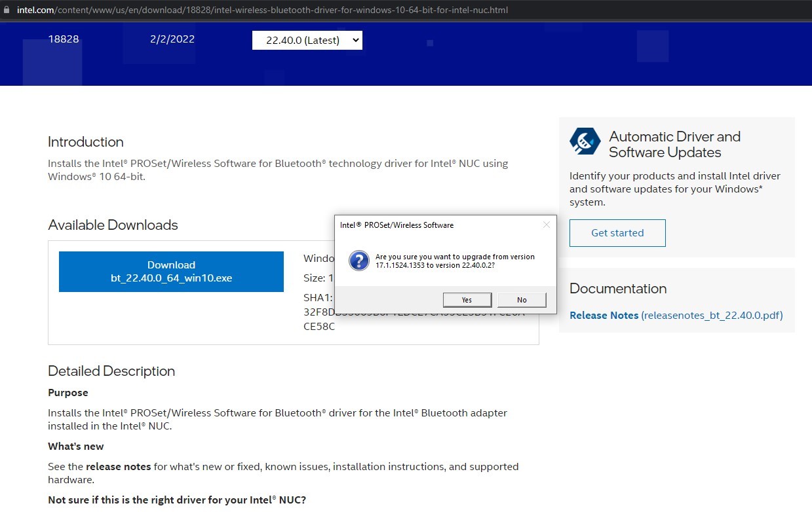Click the SHA1 label in downloads box
812x512 pixels.
coord(318,297)
